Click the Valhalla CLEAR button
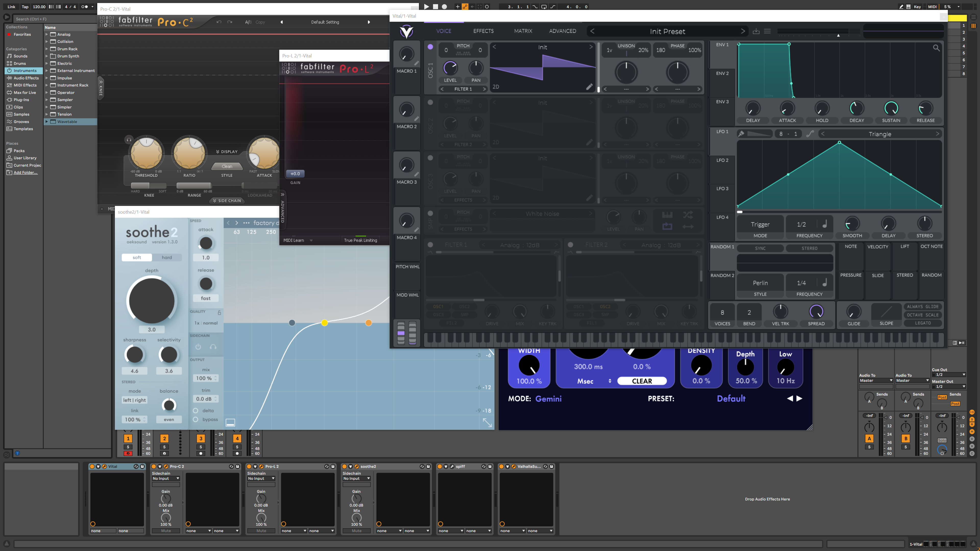This screenshot has height=551, width=980. coord(642,381)
